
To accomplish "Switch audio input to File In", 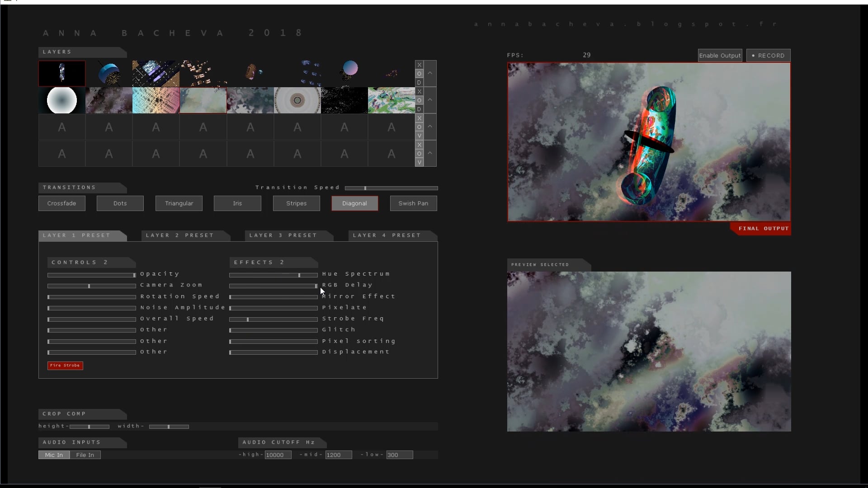I will point(85,455).
